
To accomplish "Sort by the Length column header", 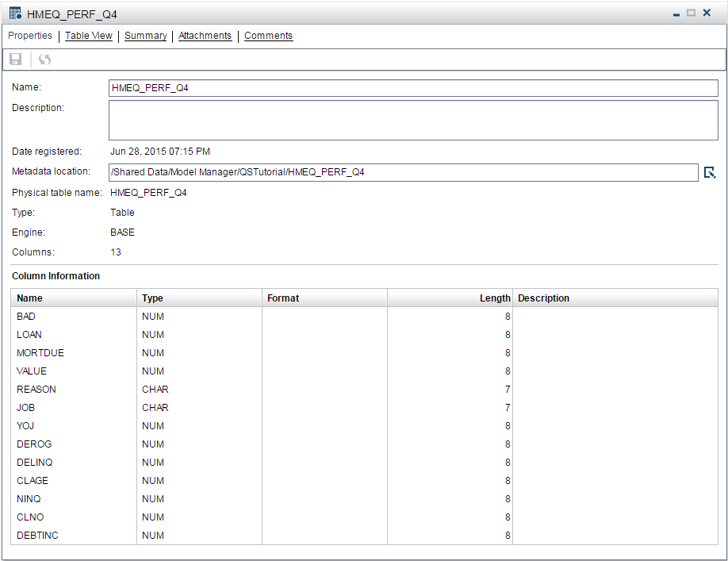I will [449, 298].
